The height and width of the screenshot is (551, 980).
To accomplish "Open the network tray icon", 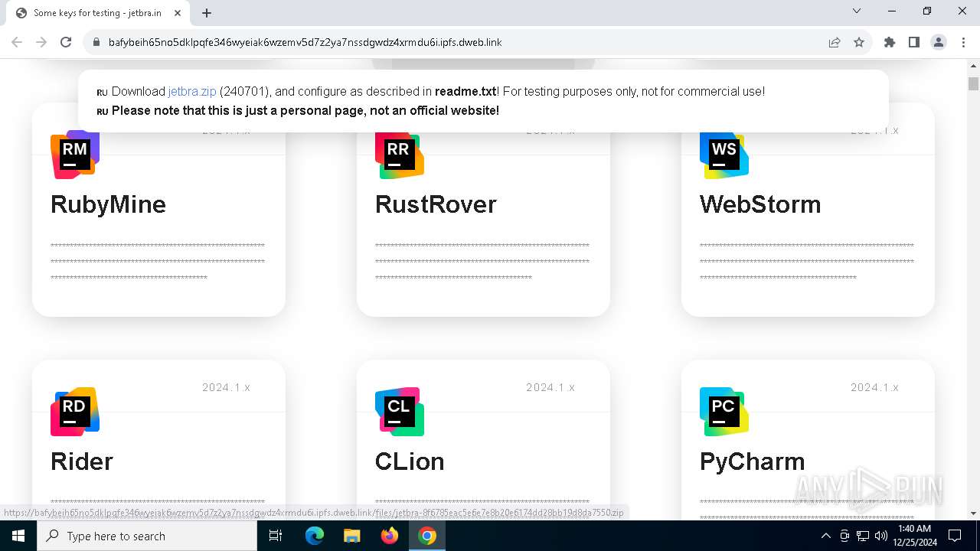I will click(x=863, y=536).
